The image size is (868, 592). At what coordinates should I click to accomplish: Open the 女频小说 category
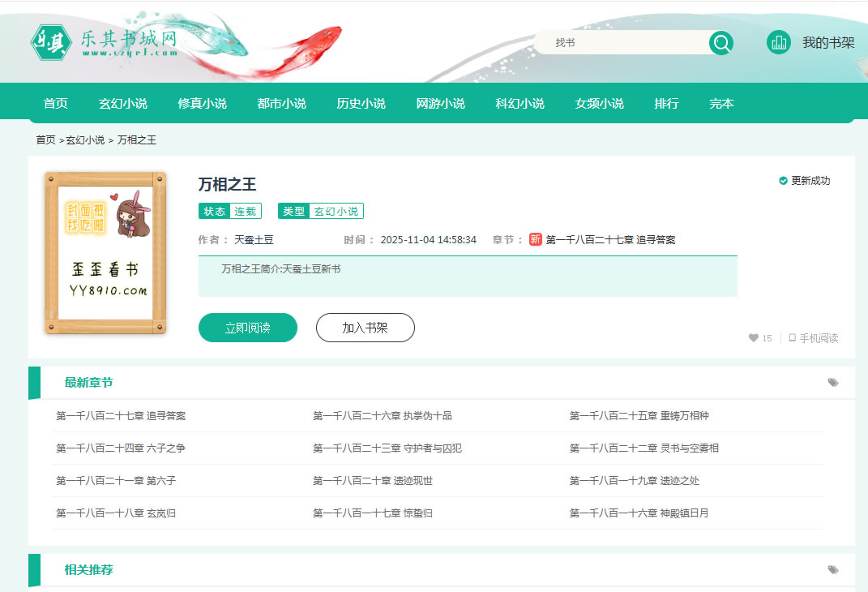coord(599,104)
